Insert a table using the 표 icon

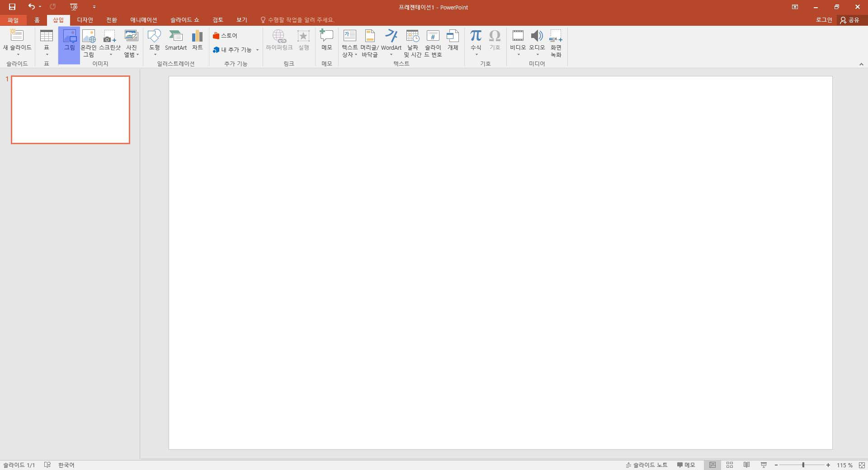(x=46, y=43)
